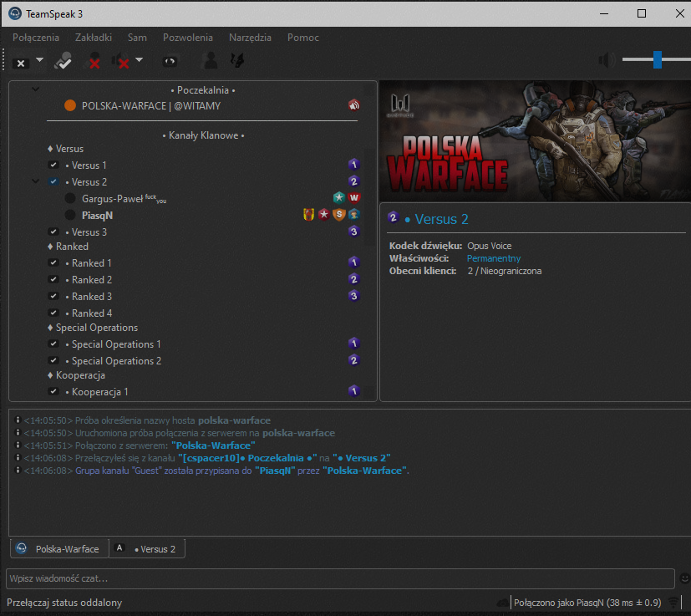Open the Połączenia menu

tap(36, 38)
